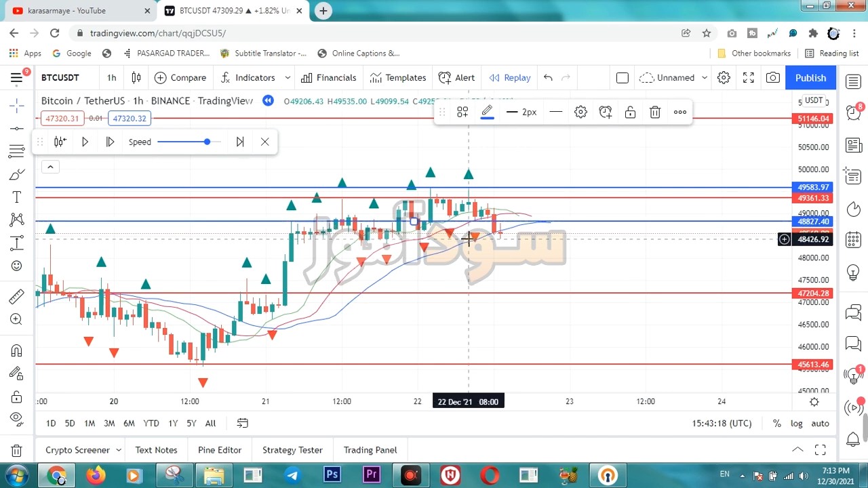Hide all drawings with eye icon
The height and width of the screenshot is (488, 868).
[x=17, y=419]
